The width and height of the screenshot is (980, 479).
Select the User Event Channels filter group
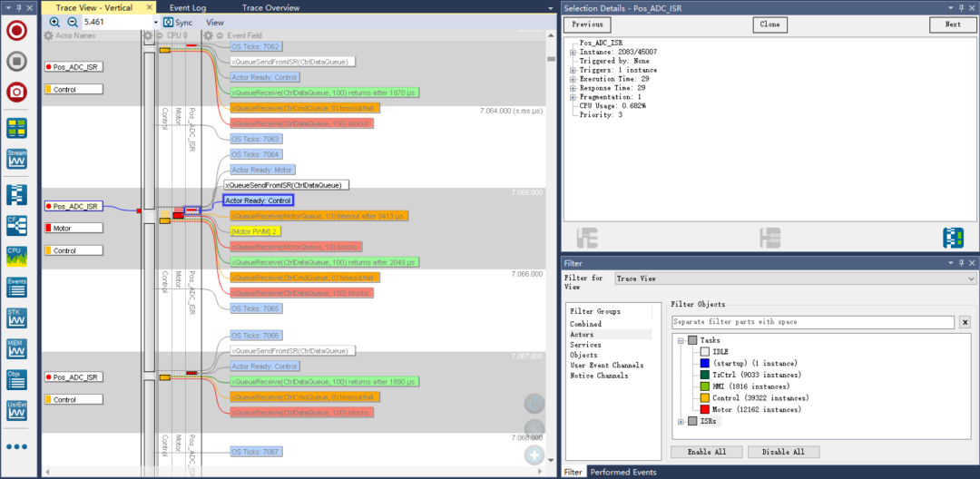click(x=607, y=366)
